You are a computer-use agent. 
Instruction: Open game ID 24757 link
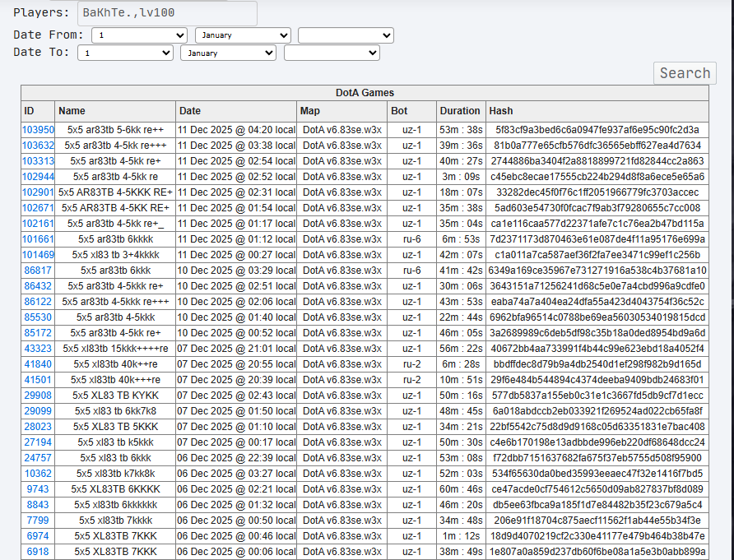tap(38, 458)
